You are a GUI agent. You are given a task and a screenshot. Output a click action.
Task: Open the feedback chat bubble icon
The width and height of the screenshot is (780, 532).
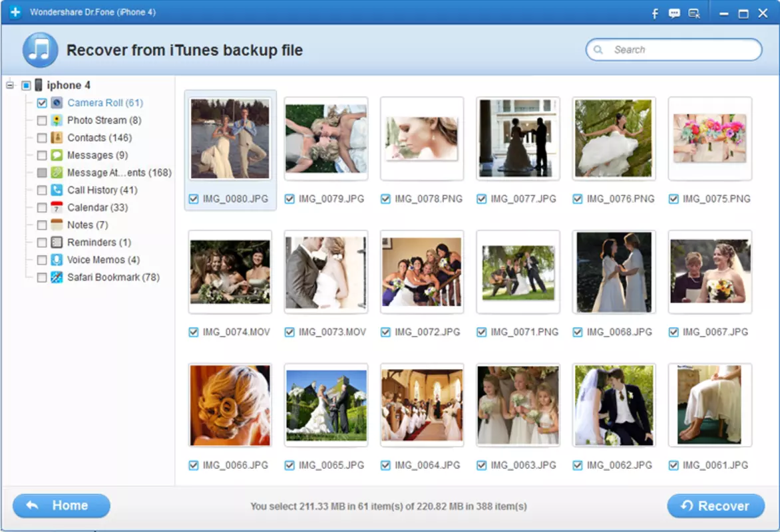tap(674, 13)
